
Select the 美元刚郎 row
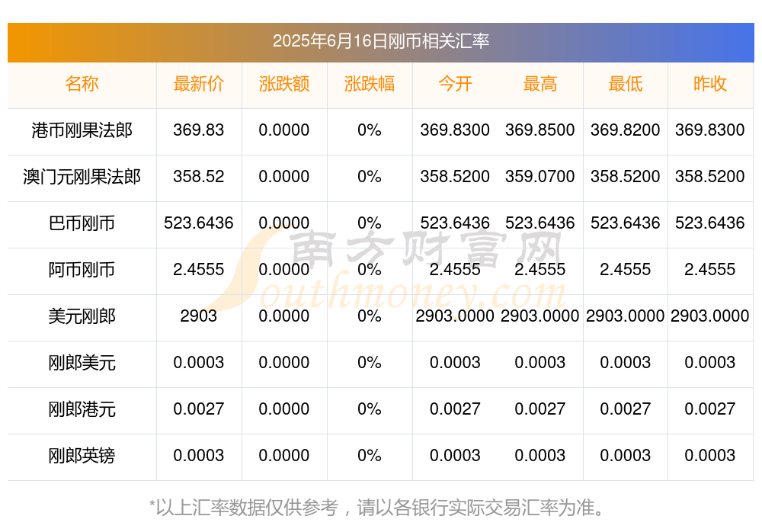point(82,317)
